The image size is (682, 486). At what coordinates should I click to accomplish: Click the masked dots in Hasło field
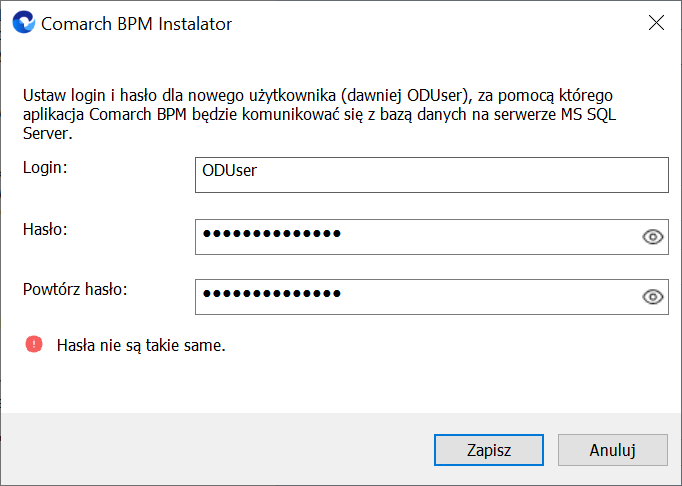[272, 234]
